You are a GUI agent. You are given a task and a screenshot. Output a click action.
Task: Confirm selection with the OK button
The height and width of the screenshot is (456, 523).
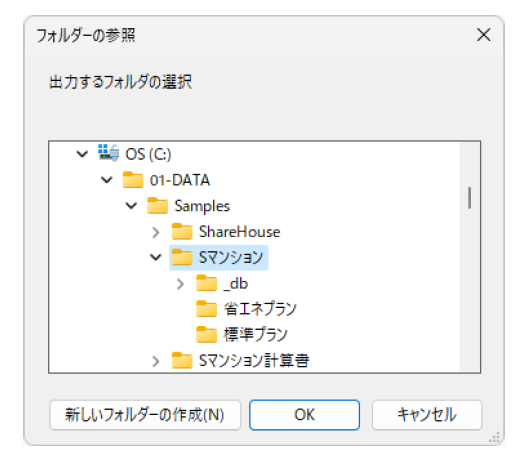click(x=304, y=415)
